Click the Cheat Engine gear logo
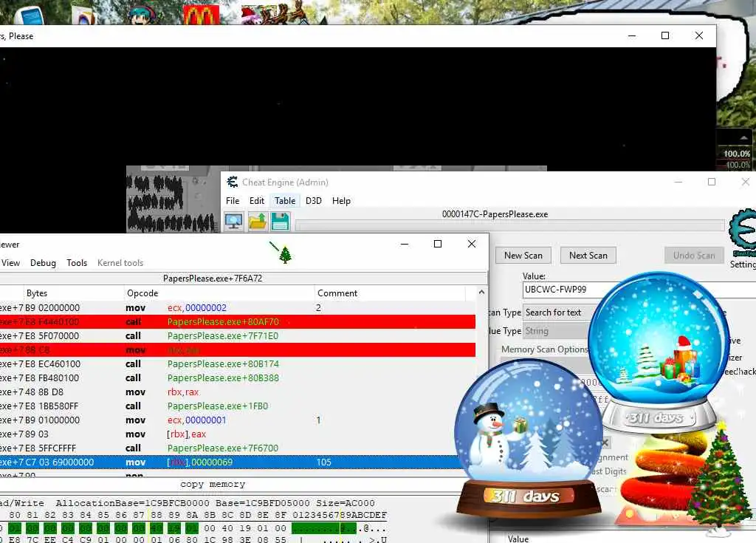Image resolution: width=756 pixels, height=543 pixels. tap(743, 233)
